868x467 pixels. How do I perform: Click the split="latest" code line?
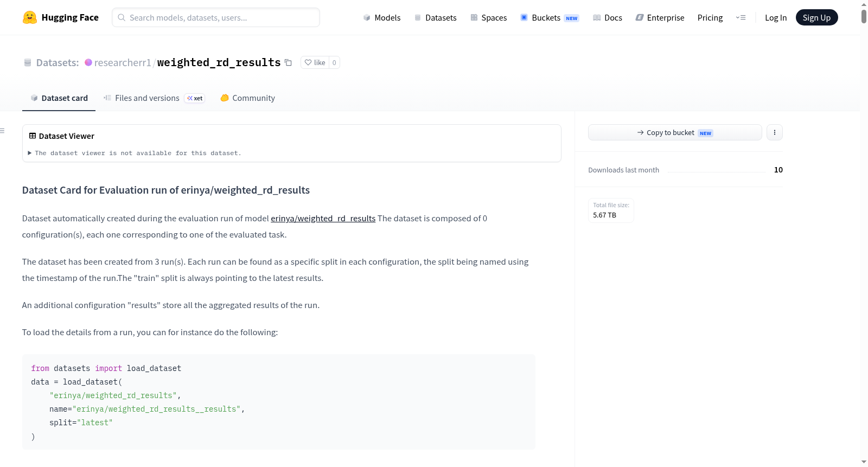[81, 423]
